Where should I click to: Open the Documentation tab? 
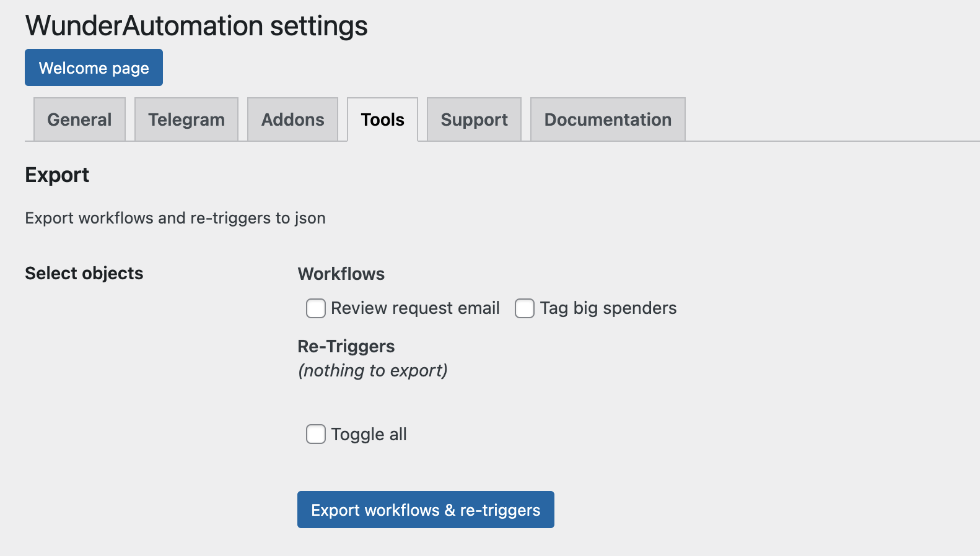click(x=608, y=119)
